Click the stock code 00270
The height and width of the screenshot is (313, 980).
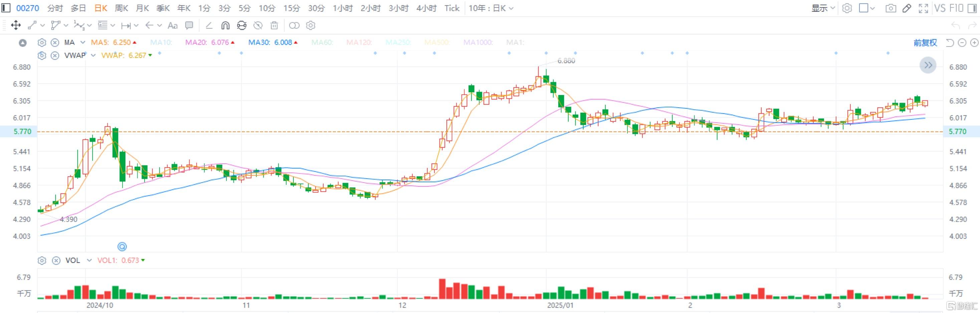click(27, 8)
